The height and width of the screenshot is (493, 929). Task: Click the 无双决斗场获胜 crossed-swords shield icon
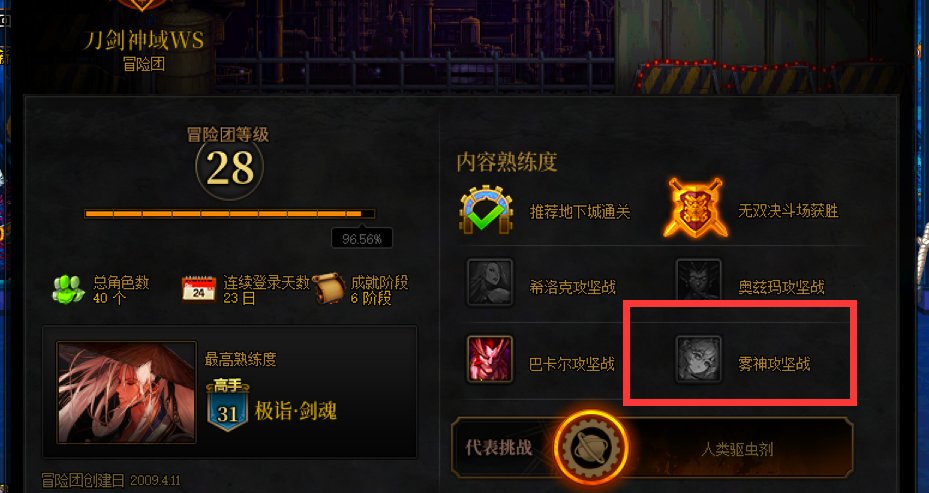coord(696,209)
